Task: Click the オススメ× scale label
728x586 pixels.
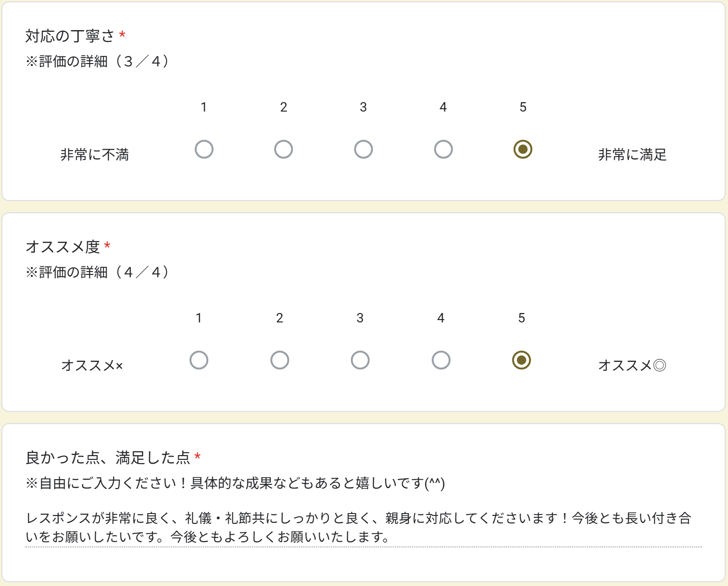Action: [92, 365]
